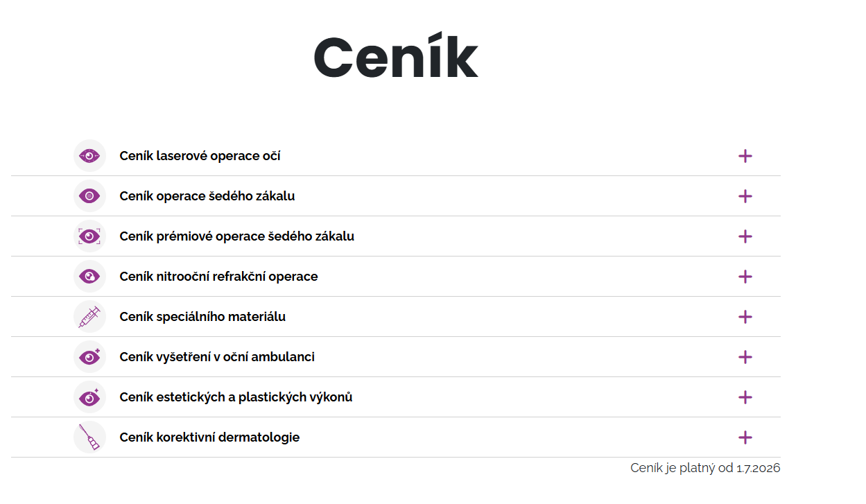Viewport: 866px width, 504px height.
Task: Expand speciálního materiálu section plus sign
Action: point(745,317)
